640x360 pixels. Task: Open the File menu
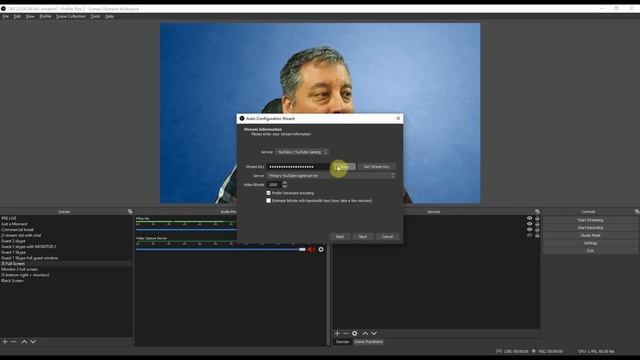pyautogui.click(x=6, y=16)
